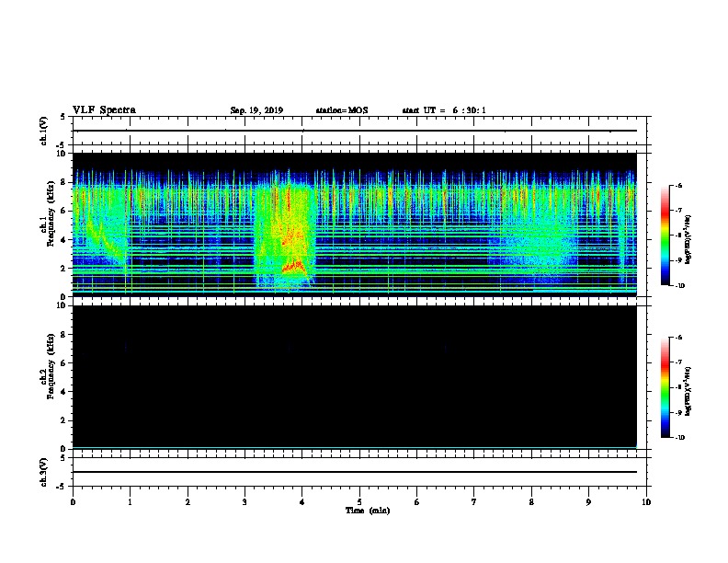Click the "8" kHz tick on ch.1 frequency axis
Image resolution: width=728 pixels, height=563 pixels.
click(64, 182)
